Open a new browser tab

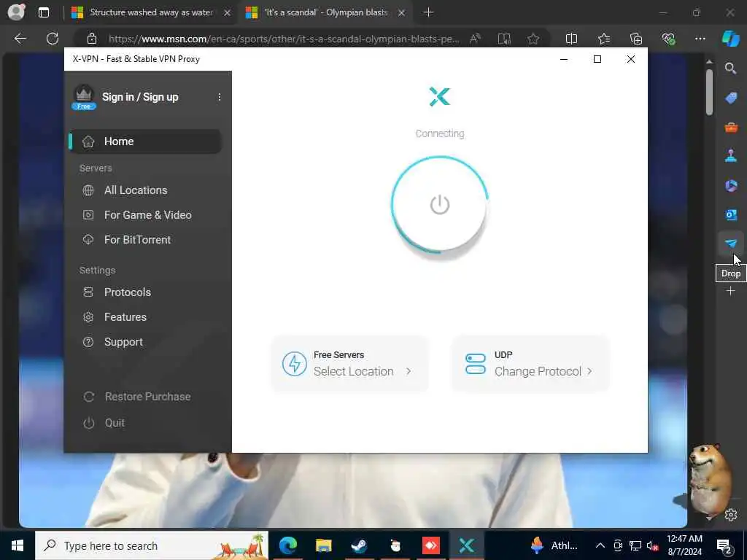pyautogui.click(x=428, y=12)
